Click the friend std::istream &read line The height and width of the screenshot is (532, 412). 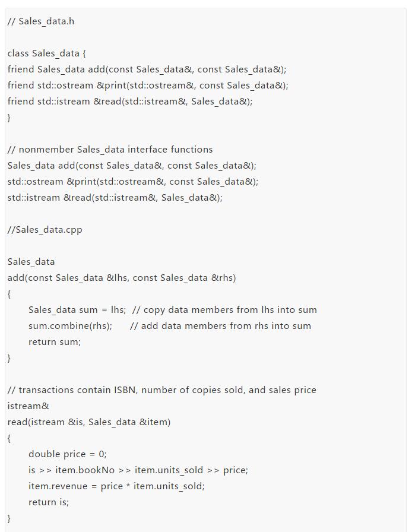130,102
